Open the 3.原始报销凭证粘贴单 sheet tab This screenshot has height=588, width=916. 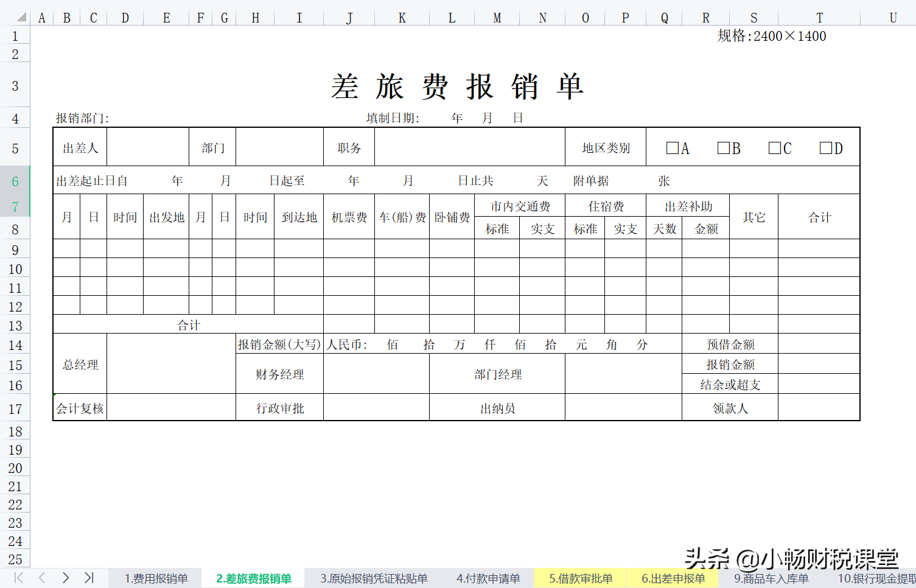tap(373, 578)
